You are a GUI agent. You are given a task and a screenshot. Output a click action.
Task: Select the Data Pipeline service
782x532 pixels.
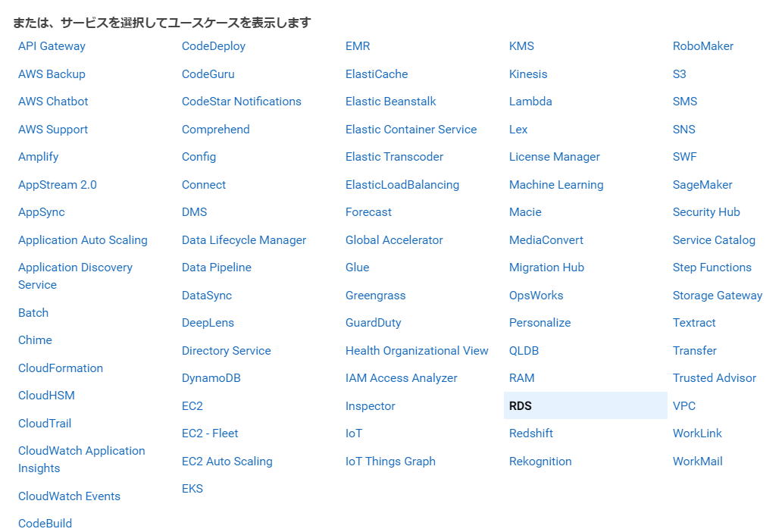[217, 268]
